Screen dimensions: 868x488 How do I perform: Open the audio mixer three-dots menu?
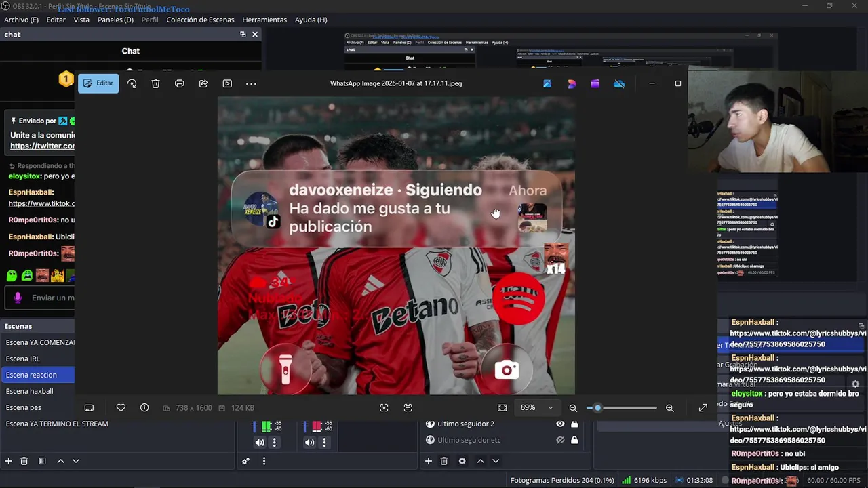pyautogui.click(x=264, y=461)
